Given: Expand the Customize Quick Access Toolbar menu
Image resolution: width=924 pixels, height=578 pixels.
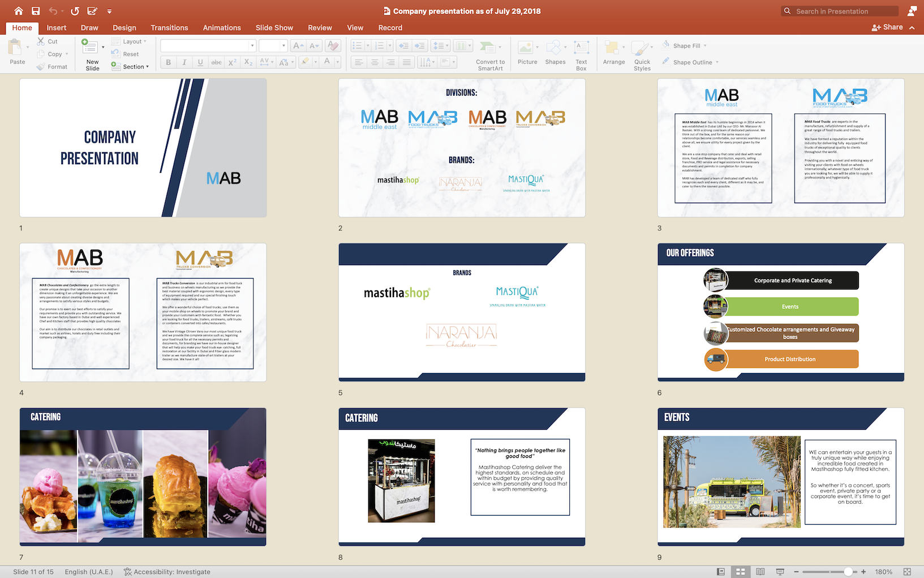Looking at the screenshot, I should click(x=109, y=11).
